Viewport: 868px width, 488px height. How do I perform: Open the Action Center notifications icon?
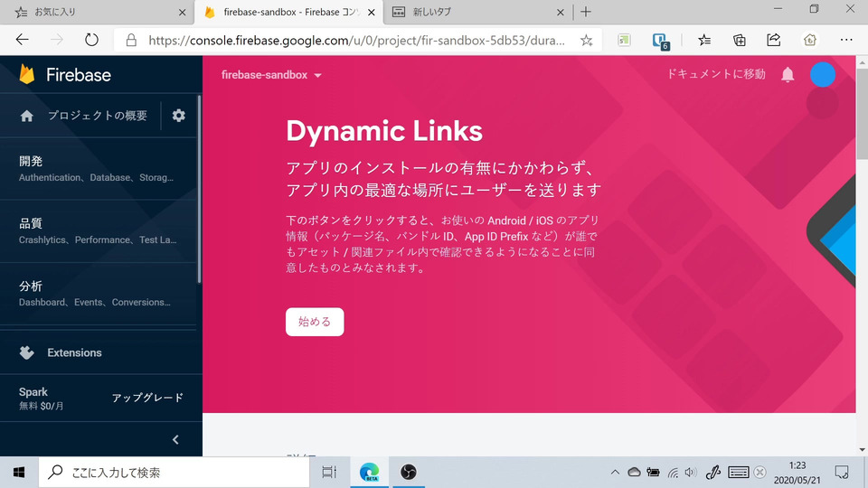842,472
